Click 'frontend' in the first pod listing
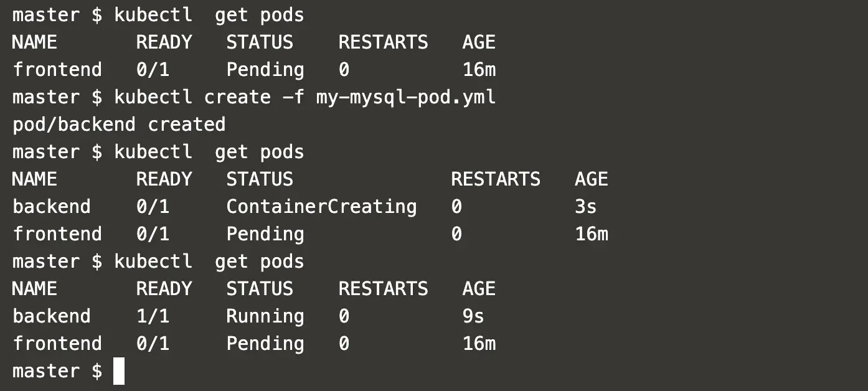868x391 pixels. tap(57, 70)
